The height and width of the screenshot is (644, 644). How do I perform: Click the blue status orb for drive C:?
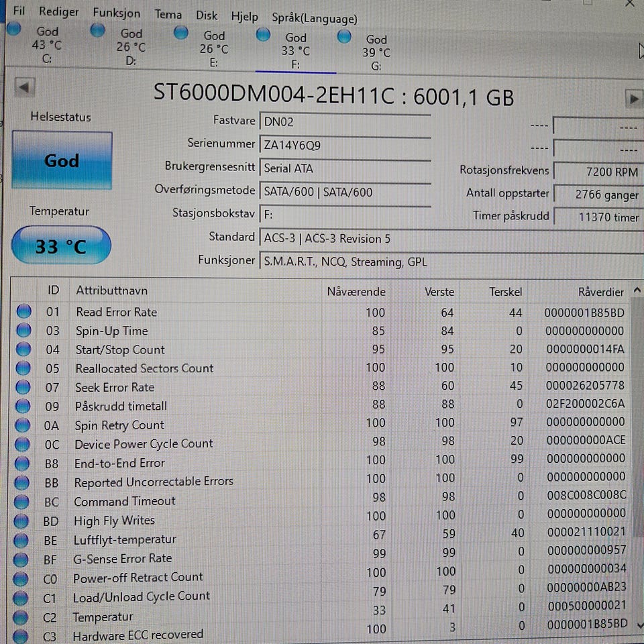pyautogui.click(x=13, y=30)
